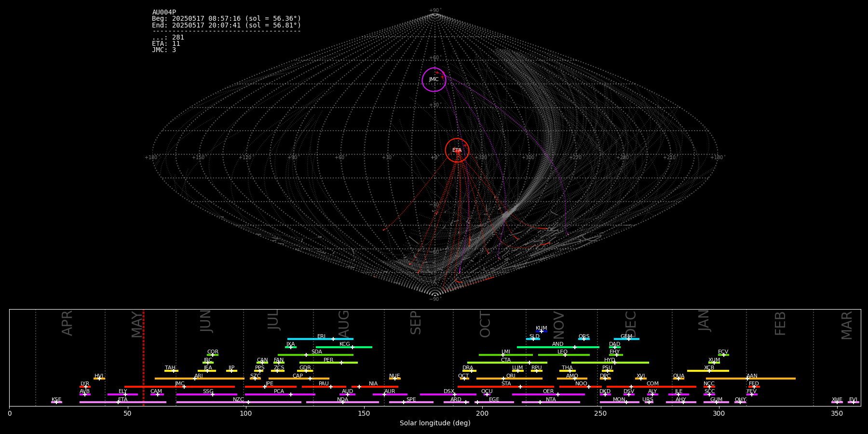Click the +120 longitude label on the equator
The image size is (868, 434).
245,158
